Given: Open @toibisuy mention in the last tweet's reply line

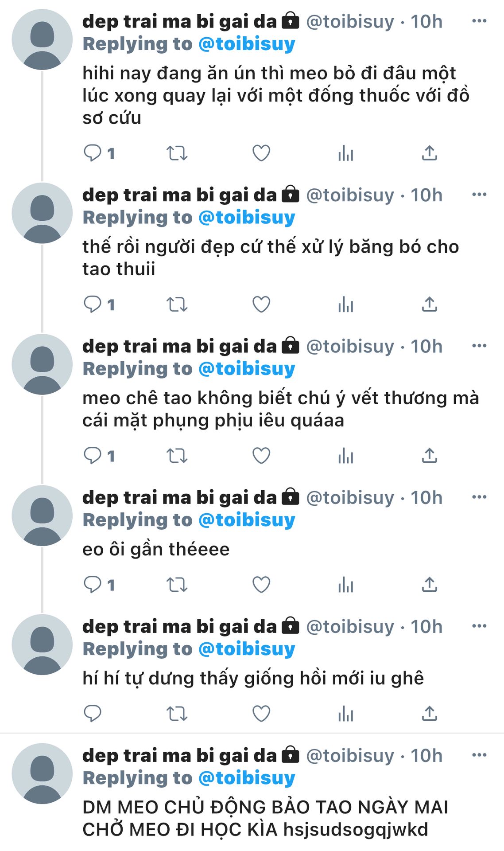Looking at the screenshot, I should [247, 778].
